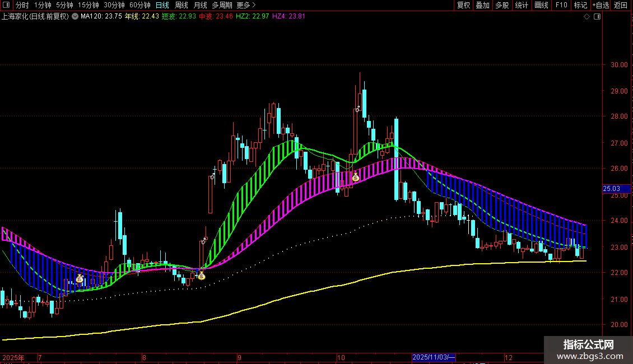Add stock via +自选 button
The height and width of the screenshot is (364, 633).
click(x=601, y=5)
